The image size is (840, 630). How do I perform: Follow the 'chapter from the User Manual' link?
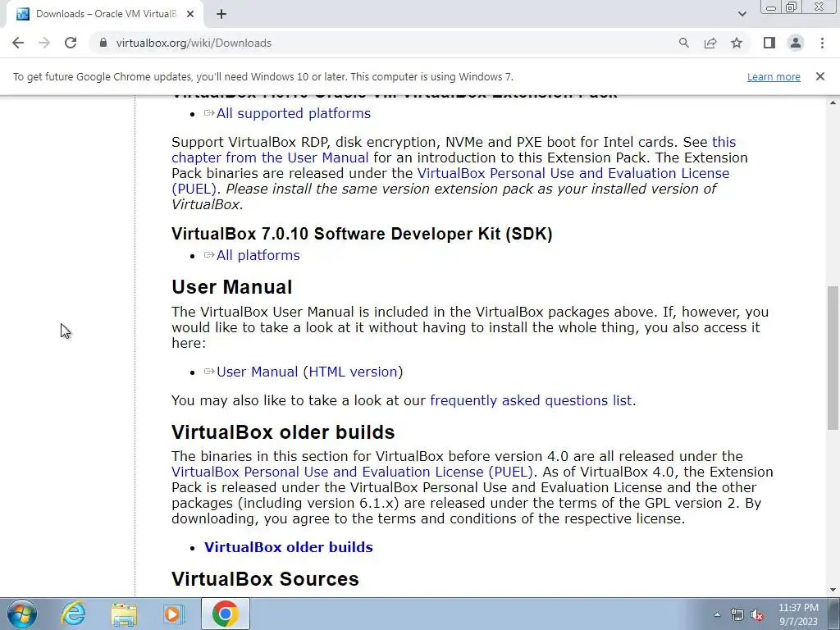coord(270,157)
